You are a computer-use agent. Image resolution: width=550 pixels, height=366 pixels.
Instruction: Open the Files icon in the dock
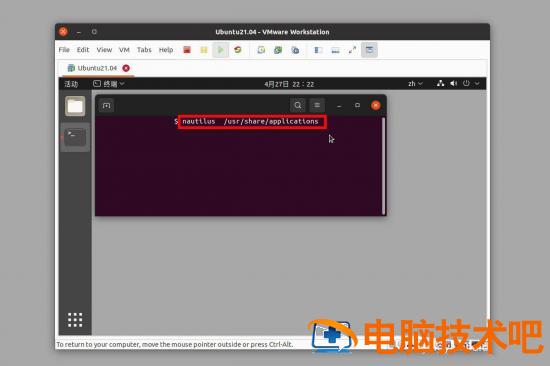coord(75,106)
